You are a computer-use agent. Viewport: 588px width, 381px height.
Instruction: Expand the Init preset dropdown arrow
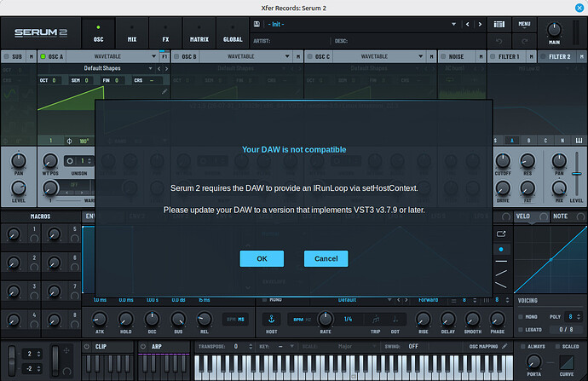[x=453, y=24]
